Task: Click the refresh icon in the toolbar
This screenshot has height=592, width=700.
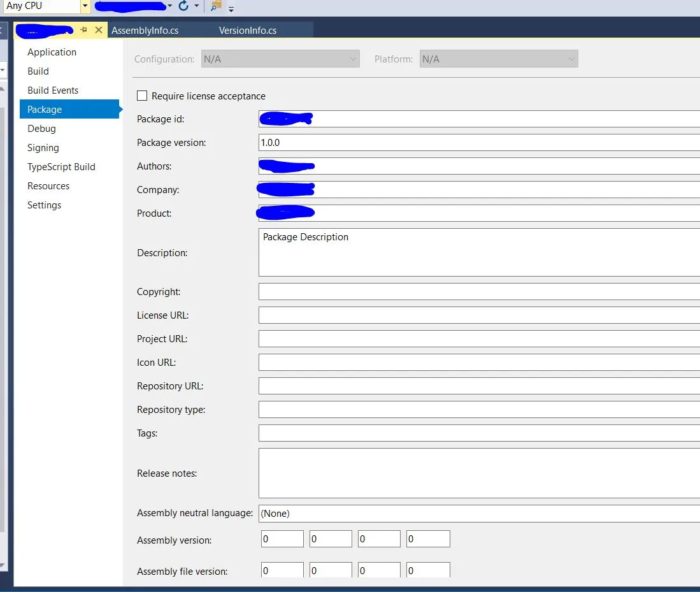Action: 183,6
